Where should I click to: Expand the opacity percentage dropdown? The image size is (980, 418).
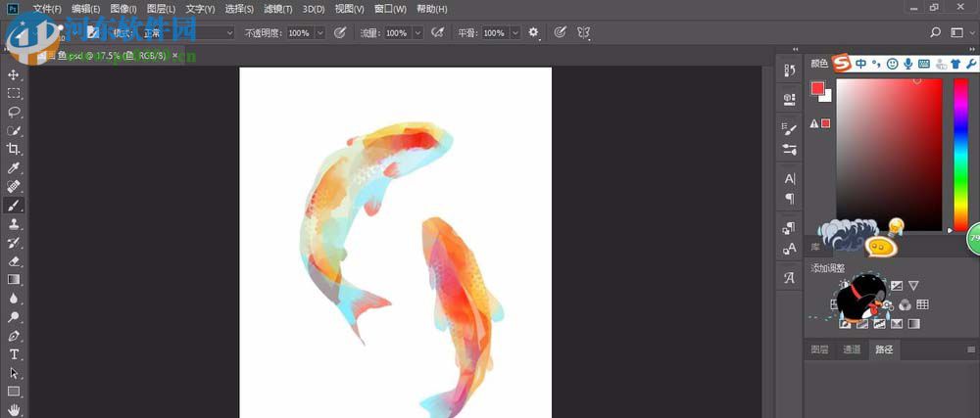(320, 32)
